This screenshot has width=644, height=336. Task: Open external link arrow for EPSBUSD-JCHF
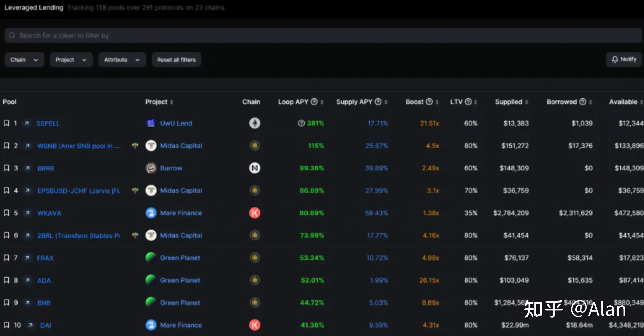(28, 190)
